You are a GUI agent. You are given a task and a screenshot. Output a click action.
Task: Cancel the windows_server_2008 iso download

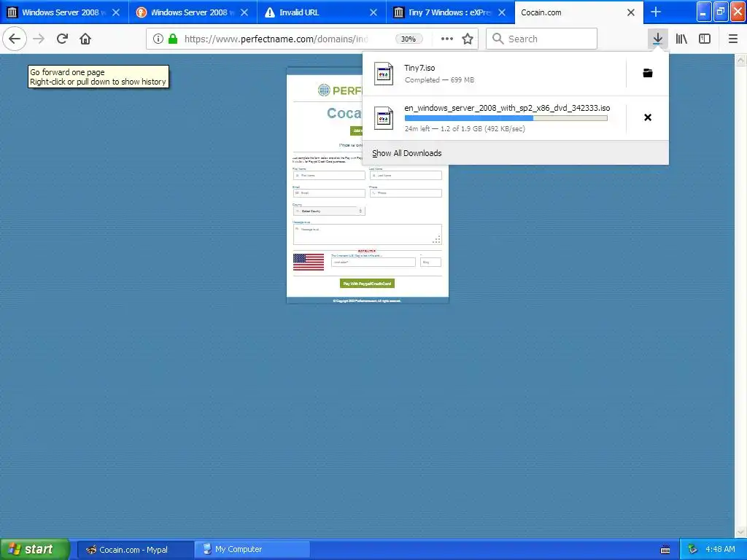[648, 117]
